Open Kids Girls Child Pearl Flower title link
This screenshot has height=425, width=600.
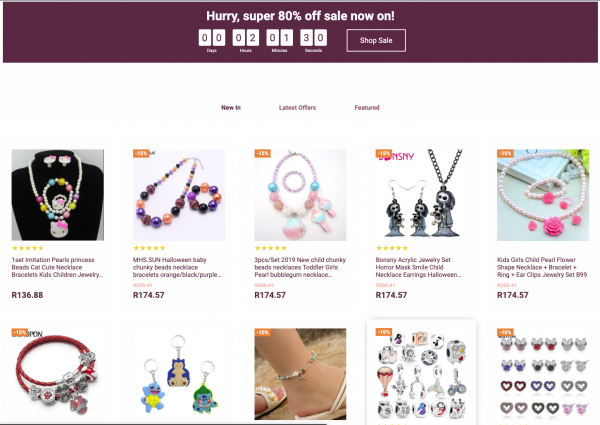coord(542,267)
